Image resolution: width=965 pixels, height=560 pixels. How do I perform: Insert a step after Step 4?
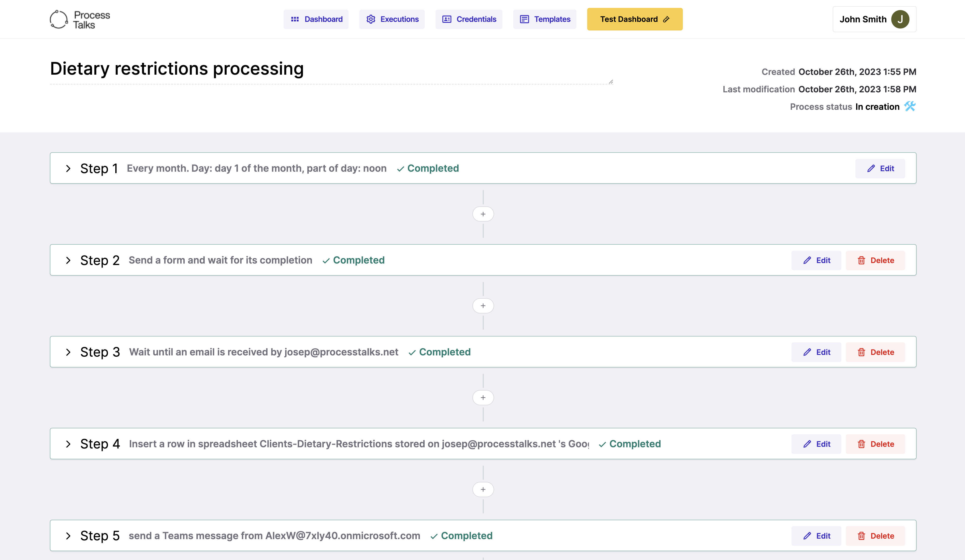[483, 490]
